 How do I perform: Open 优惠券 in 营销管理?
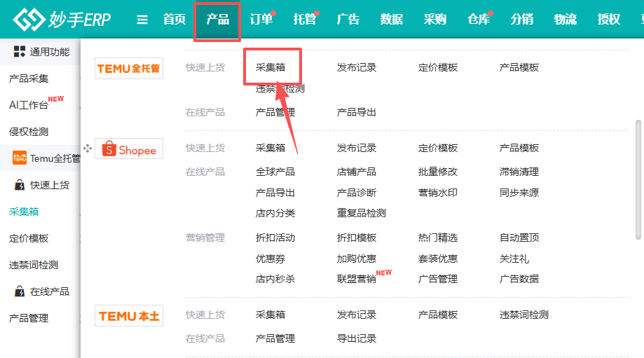point(270,259)
